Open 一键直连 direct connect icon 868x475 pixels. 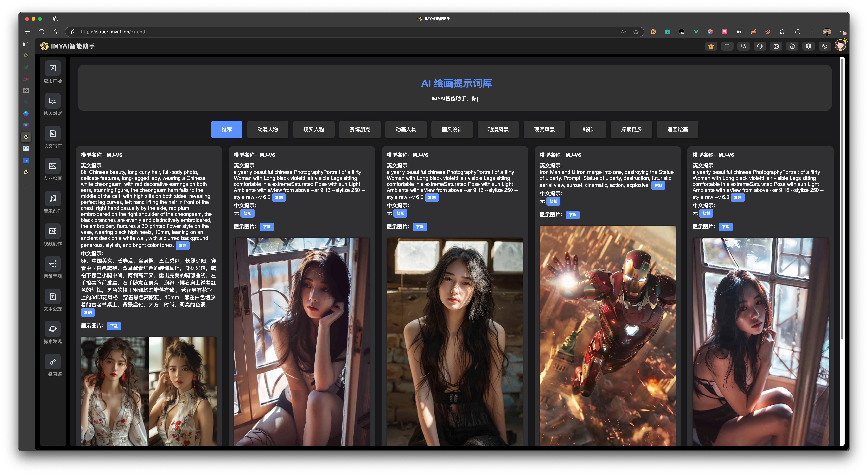click(x=53, y=362)
